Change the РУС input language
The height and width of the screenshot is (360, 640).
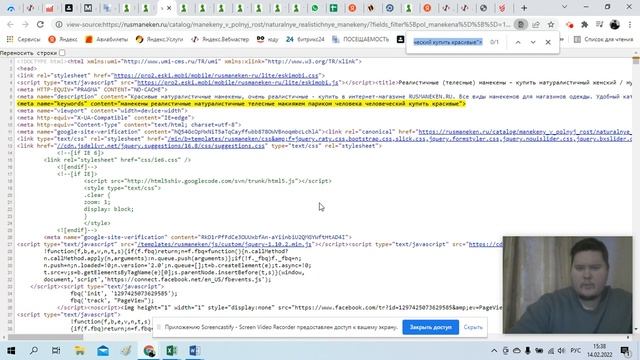(576, 351)
